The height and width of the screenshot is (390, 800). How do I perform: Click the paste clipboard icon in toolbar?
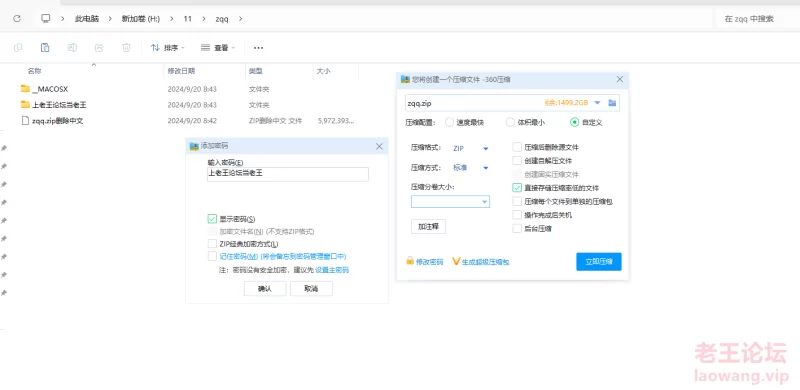click(x=45, y=47)
